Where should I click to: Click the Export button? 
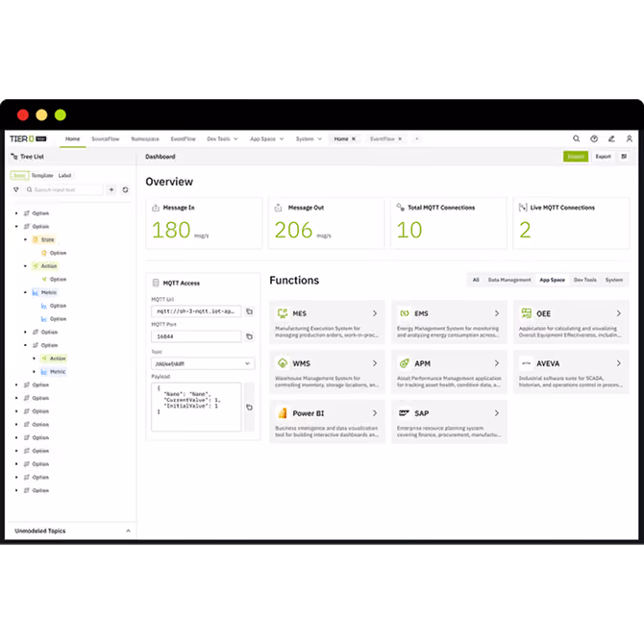603,157
